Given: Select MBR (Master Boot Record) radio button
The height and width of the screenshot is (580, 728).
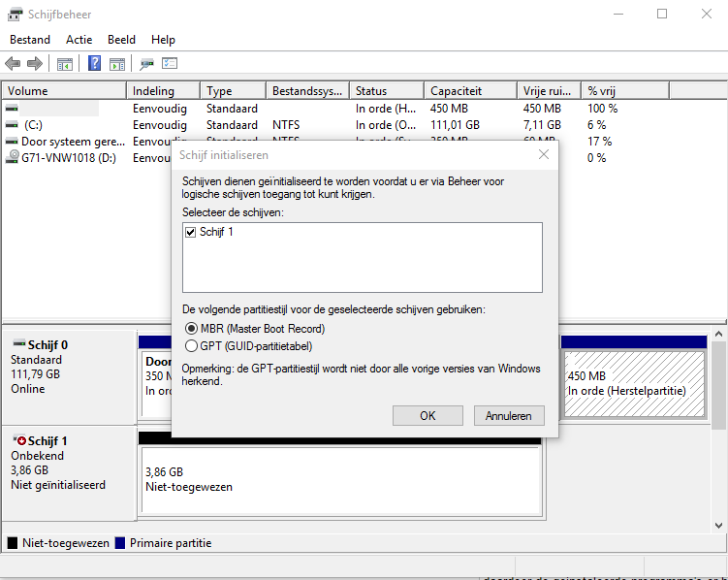Looking at the screenshot, I should [191, 329].
